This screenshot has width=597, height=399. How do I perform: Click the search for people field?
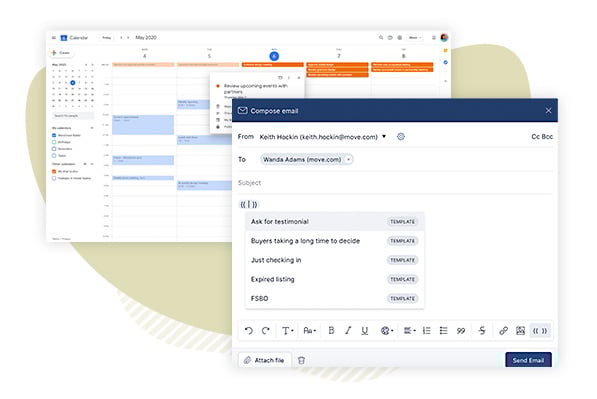73,115
